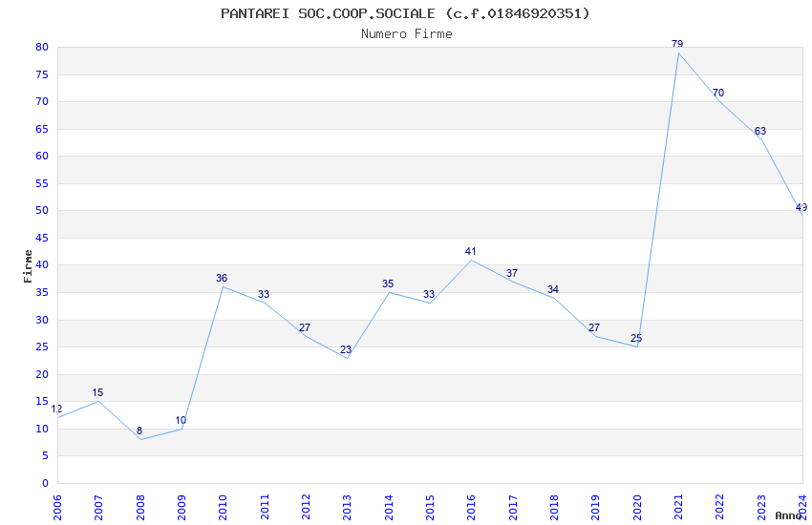812x525 pixels.
Task: Click y-axis tick label 60
Action: tap(42, 156)
